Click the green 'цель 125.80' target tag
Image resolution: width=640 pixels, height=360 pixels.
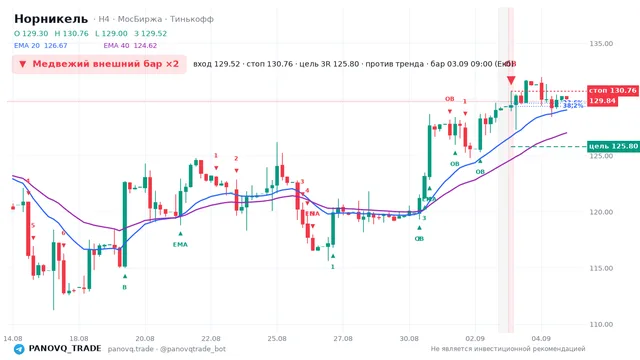click(613, 146)
